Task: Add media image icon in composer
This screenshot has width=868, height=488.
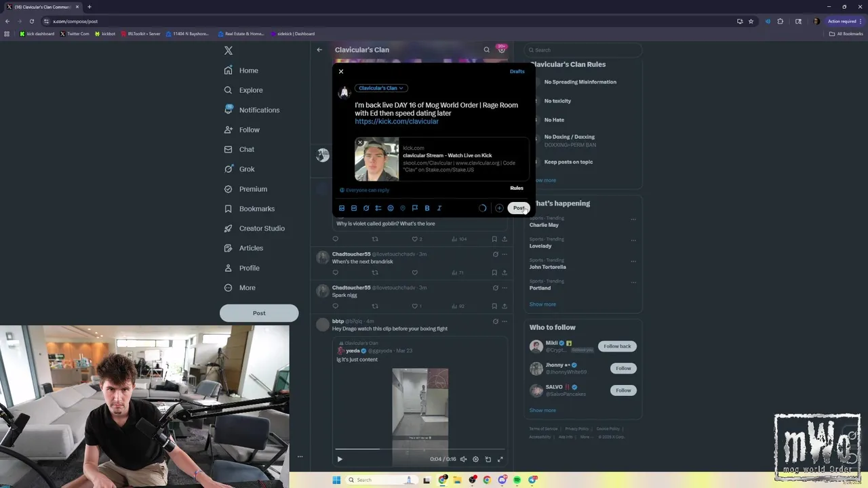Action: pos(342,208)
